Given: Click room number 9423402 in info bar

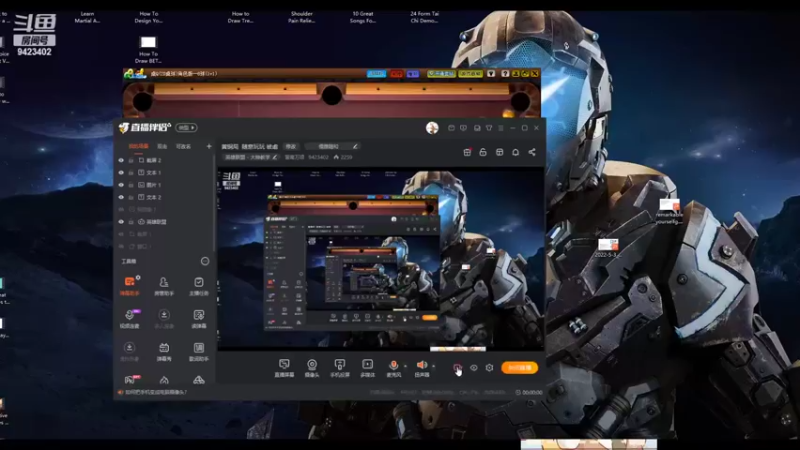Looking at the screenshot, I should coord(318,157).
